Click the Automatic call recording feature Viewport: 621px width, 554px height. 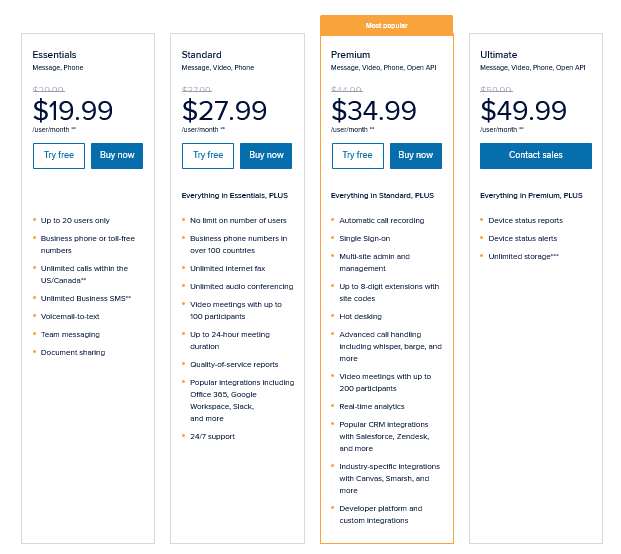(382, 220)
